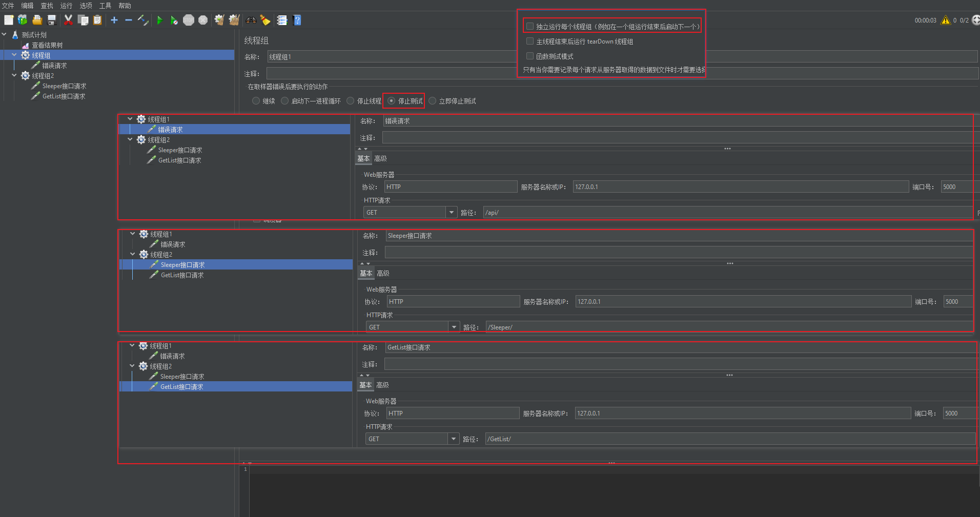Open GET method dropdown beside /GetList/ path
The width and height of the screenshot is (980, 517).
453,439
